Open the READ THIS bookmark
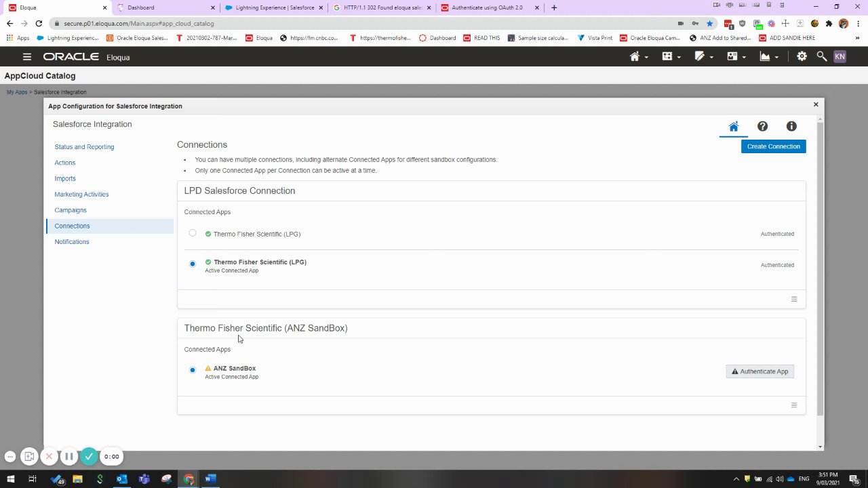Image resolution: width=868 pixels, height=488 pixels. (x=481, y=38)
